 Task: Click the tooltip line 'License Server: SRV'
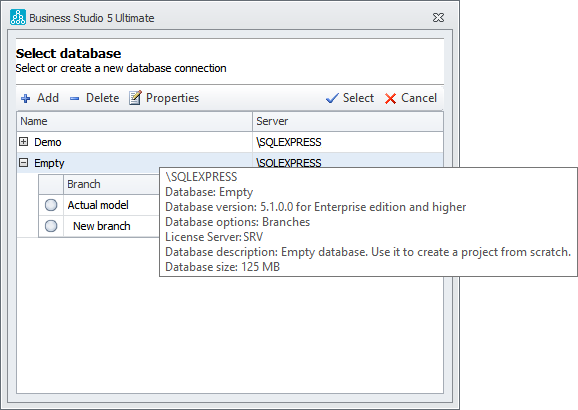point(214,237)
